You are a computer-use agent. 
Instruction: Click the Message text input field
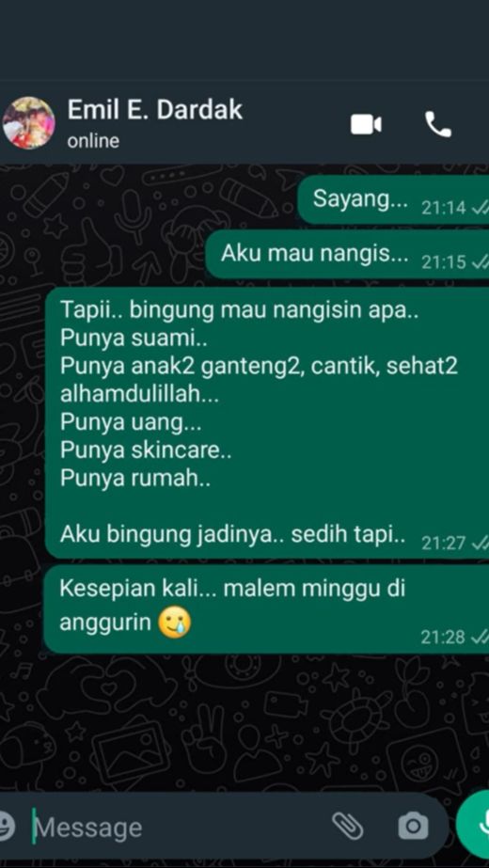177,828
